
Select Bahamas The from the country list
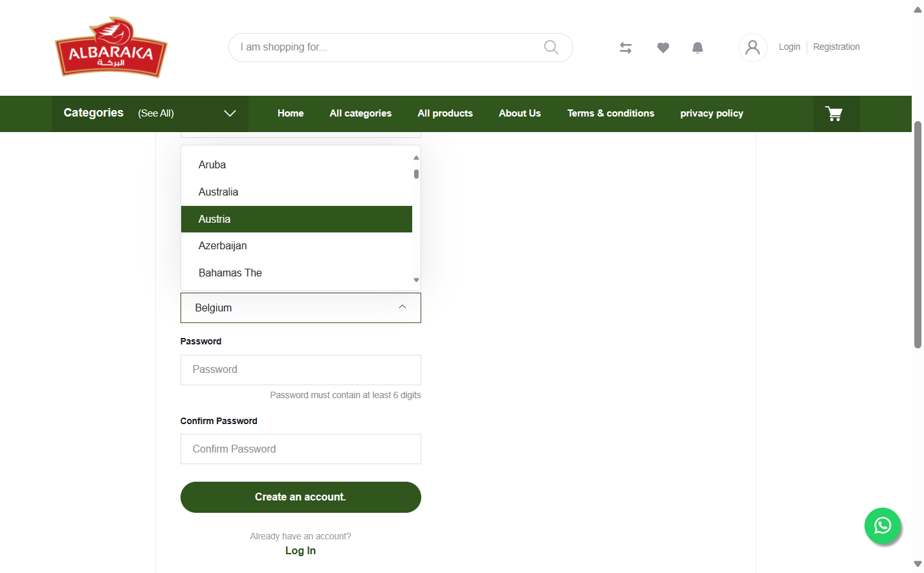pyautogui.click(x=296, y=273)
